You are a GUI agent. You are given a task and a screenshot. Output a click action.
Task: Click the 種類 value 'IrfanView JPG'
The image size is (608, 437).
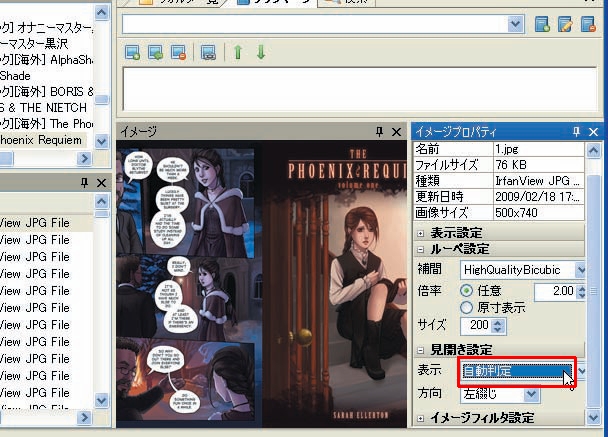pyautogui.click(x=539, y=181)
